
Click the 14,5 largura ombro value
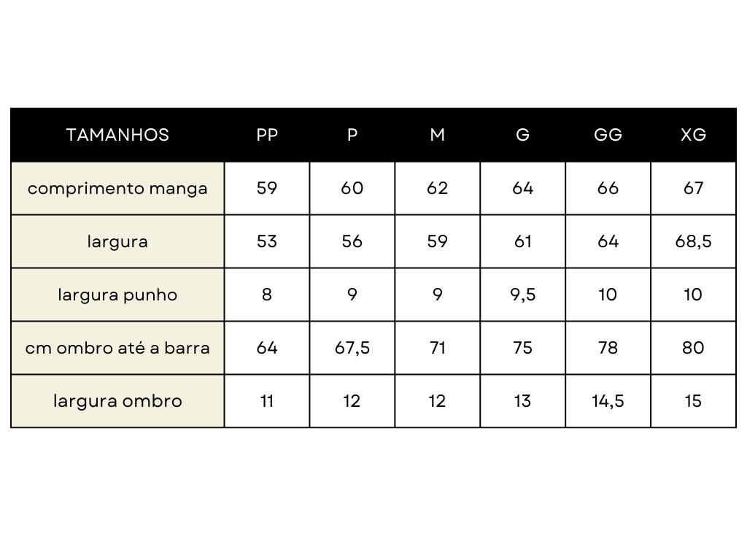(608, 401)
